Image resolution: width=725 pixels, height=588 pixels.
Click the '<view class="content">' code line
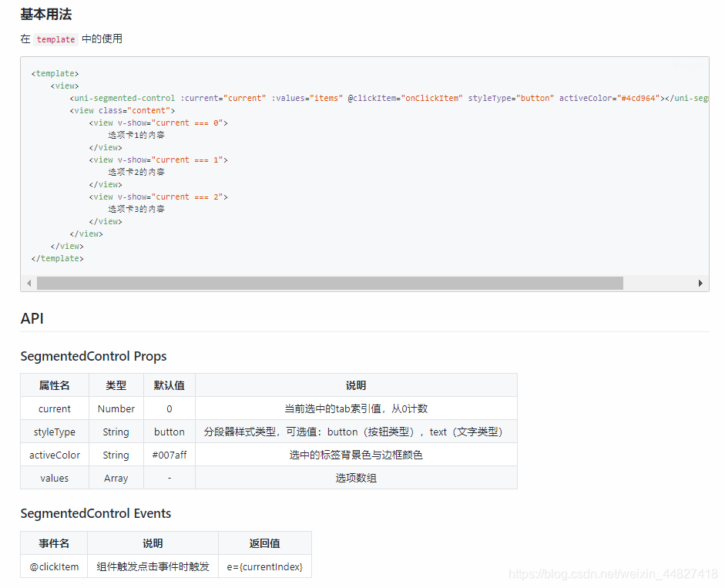coord(123,110)
